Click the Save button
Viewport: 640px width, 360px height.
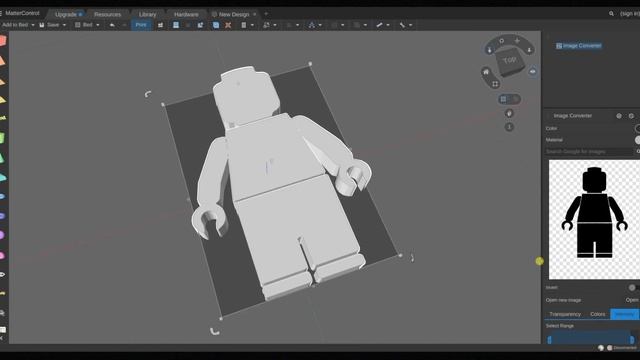tap(50, 25)
